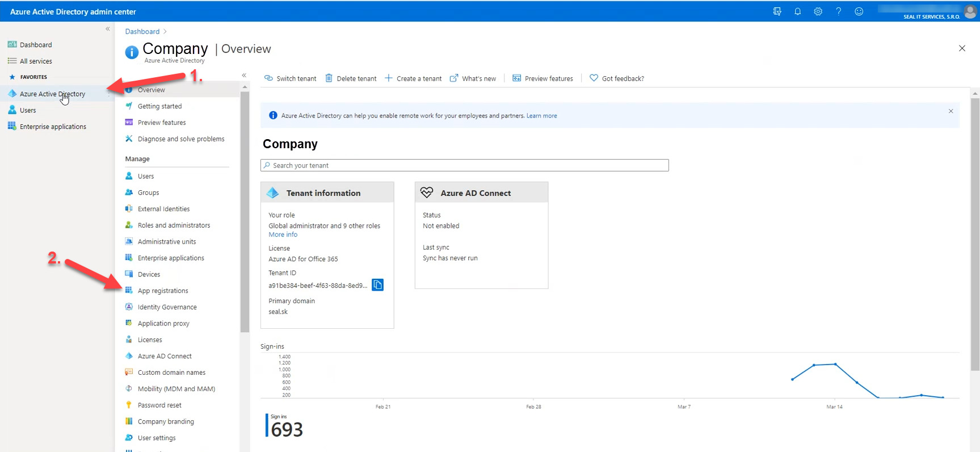
Task: Click the Devices icon
Action: (x=129, y=274)
